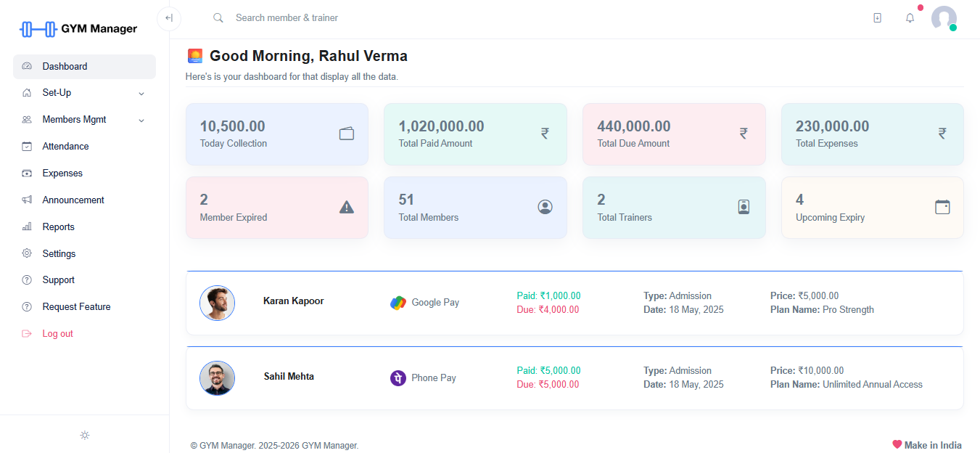Click the Log out link

tap(58, 333)
